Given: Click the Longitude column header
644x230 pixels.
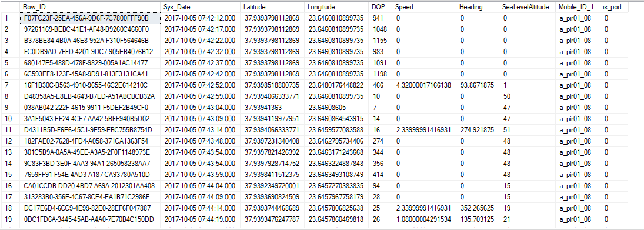Looking at the screenshot, I should [x=337, y=7].
